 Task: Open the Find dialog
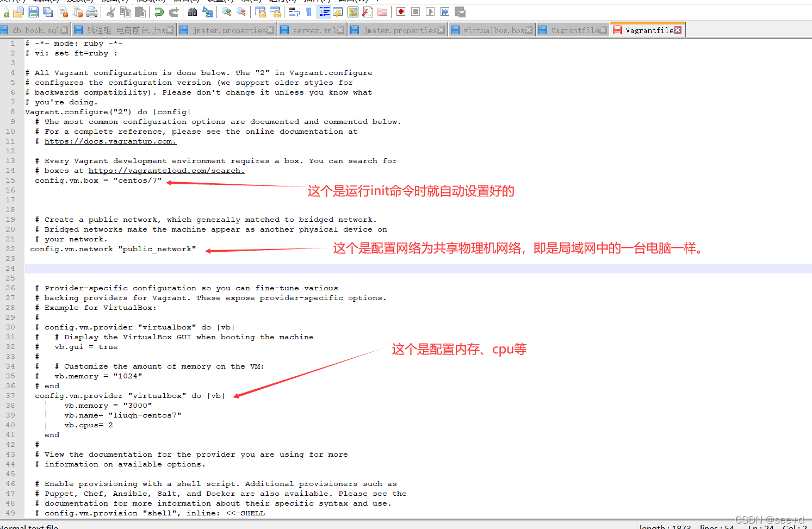pos(192,11)
